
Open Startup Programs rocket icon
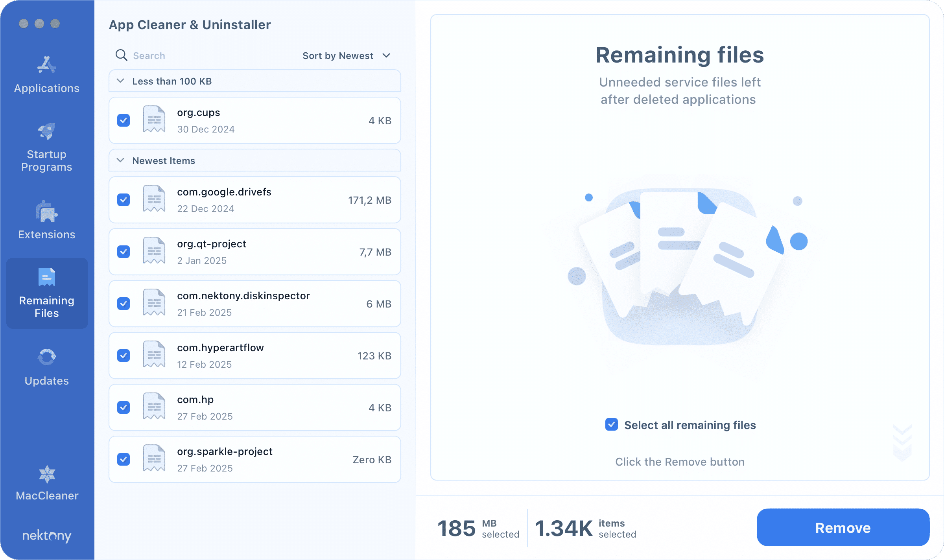click(46, 131)
